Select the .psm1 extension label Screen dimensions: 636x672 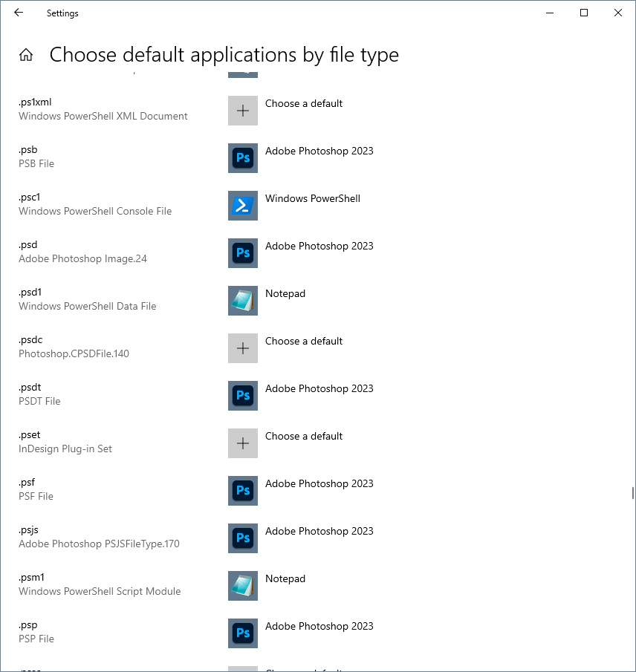(31, 578)
